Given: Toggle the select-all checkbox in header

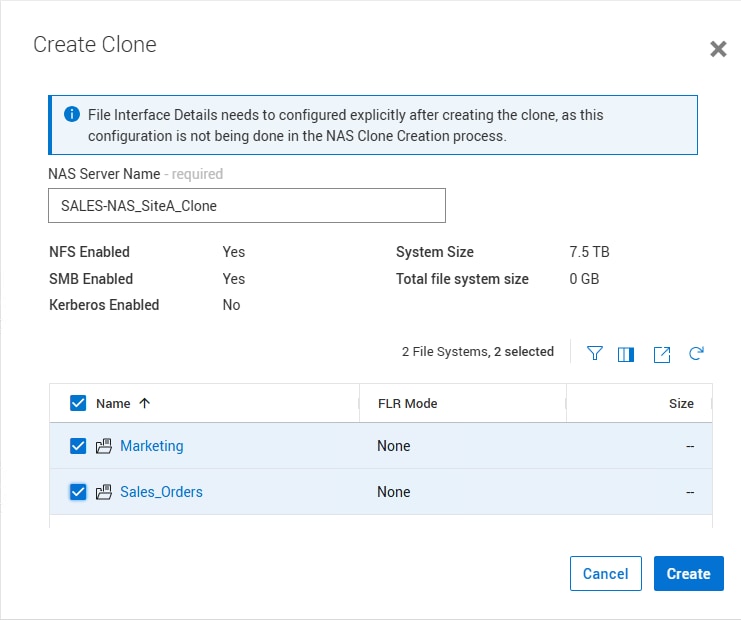Looking at the screenshot, I should tap(78, 403).
